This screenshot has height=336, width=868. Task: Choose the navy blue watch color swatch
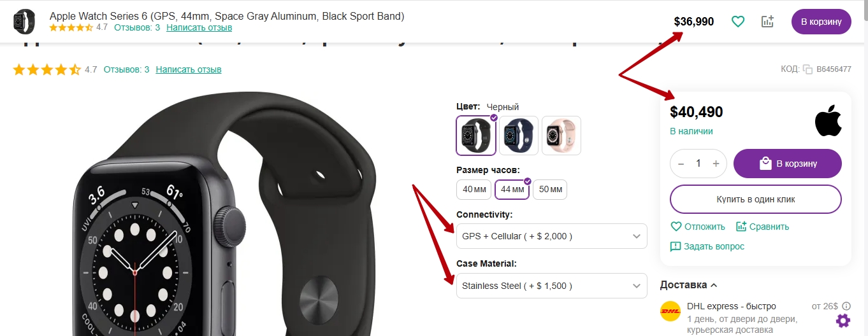pos(519,136)
